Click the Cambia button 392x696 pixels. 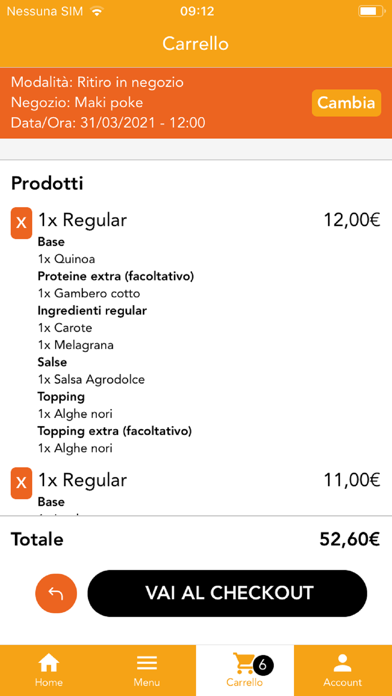346,103
